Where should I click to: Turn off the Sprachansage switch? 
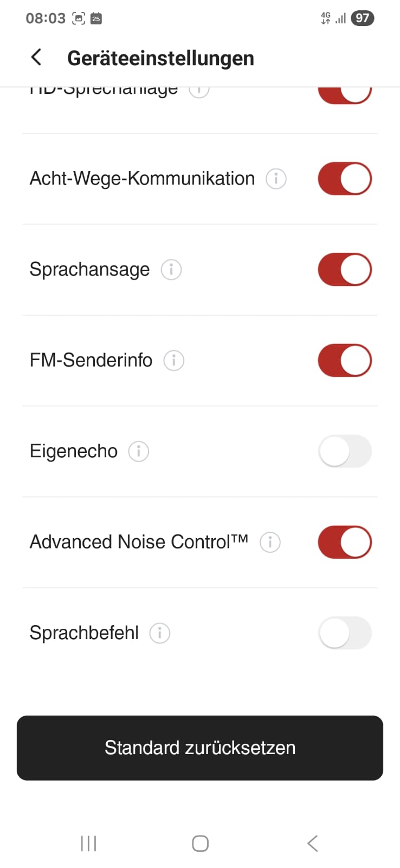(345, 270)
